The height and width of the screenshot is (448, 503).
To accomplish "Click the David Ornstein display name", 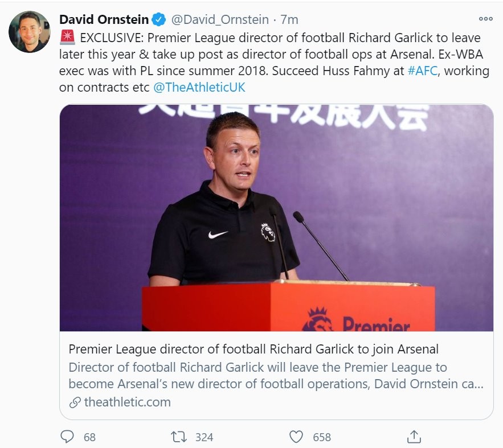I will pos(104,20).
